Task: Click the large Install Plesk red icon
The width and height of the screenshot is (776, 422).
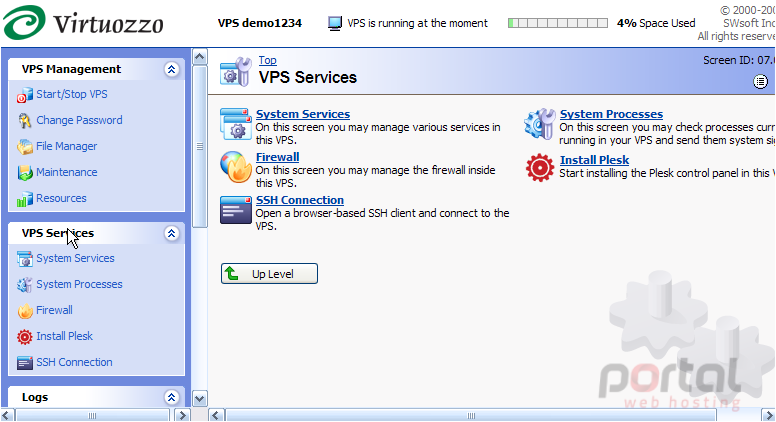Action: pos(539,167)
